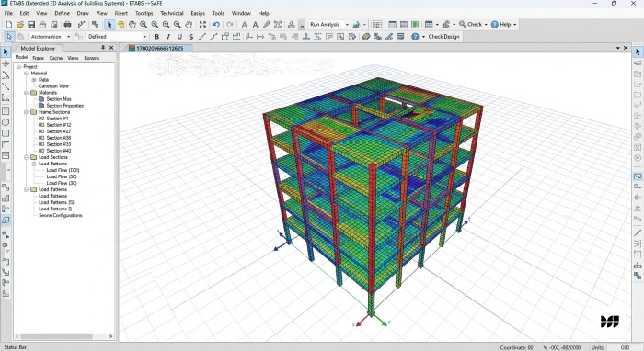Open the Help toolbar dropdown arrow
The height and width of the screenshot is (351, 644).
[515, 25]
